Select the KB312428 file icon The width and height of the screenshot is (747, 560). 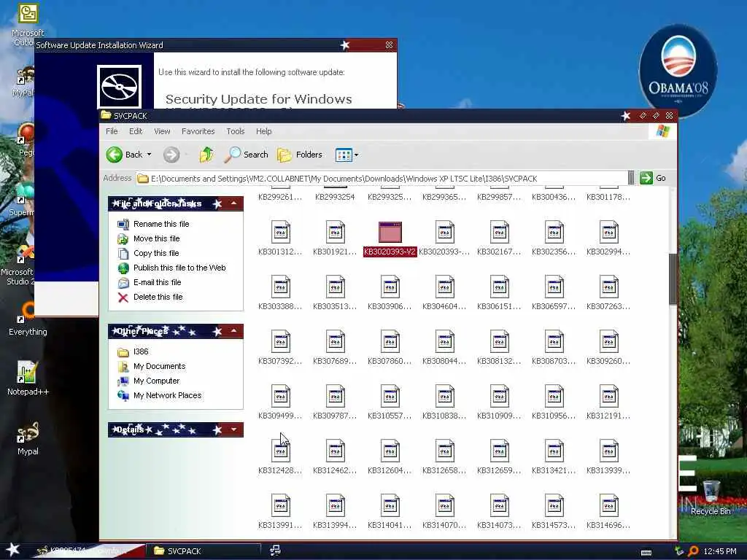pyautogui.click(x=281, y=451)
